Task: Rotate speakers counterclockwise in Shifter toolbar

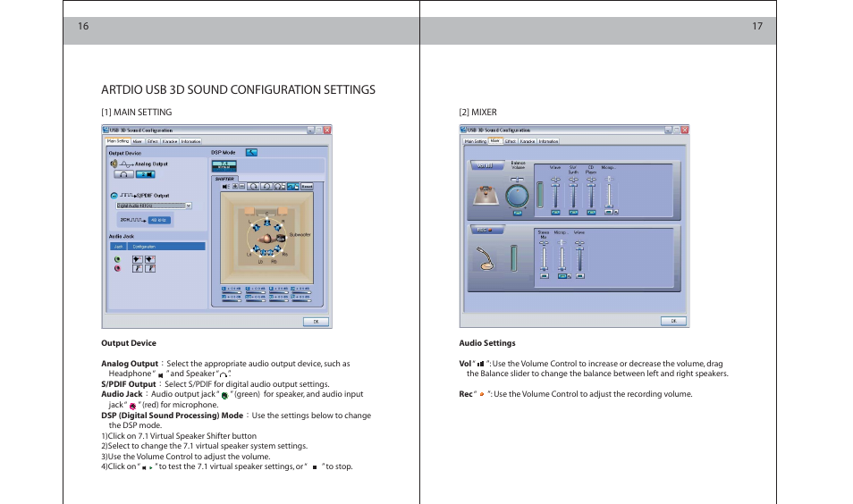Action: pos(266,187)
